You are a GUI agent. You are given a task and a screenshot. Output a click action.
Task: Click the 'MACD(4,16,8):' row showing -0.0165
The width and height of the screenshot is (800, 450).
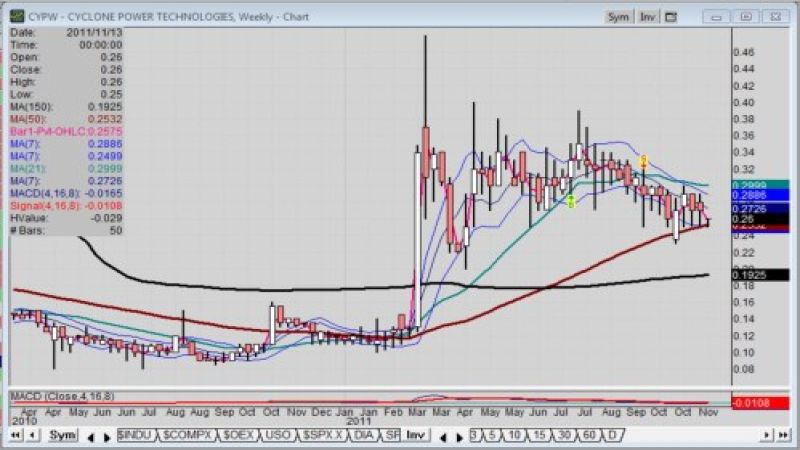click(x=66, y=193)
